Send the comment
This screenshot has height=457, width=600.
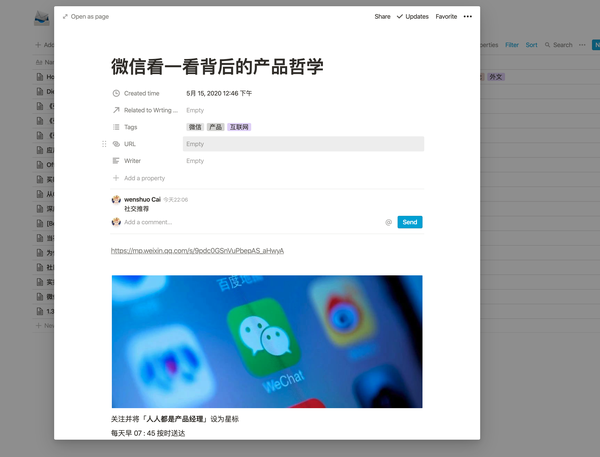tap(410, 222)
